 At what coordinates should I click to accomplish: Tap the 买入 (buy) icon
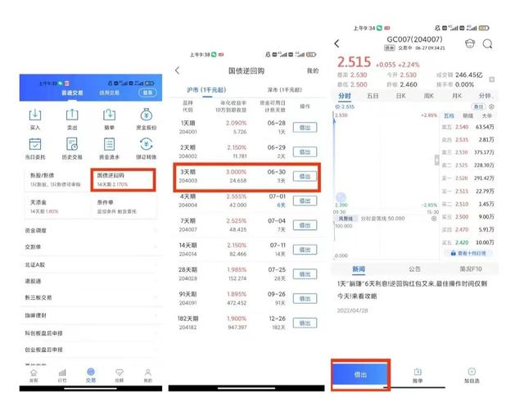(x=35, y=115)
